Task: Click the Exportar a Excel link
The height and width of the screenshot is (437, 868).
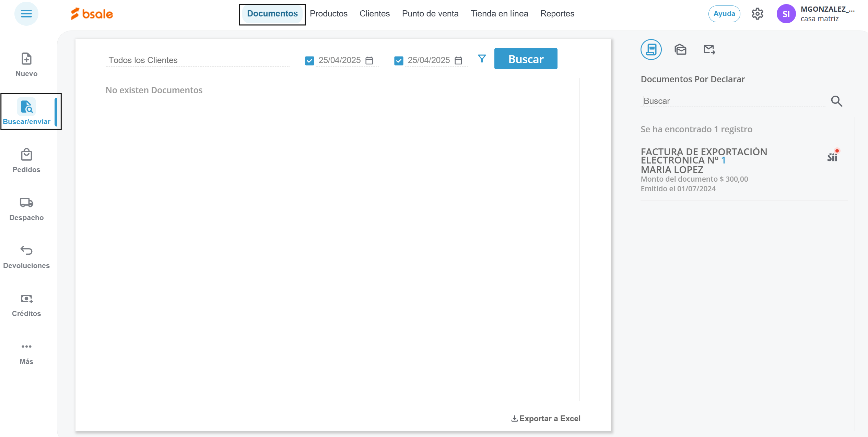Action: [546, 418]
